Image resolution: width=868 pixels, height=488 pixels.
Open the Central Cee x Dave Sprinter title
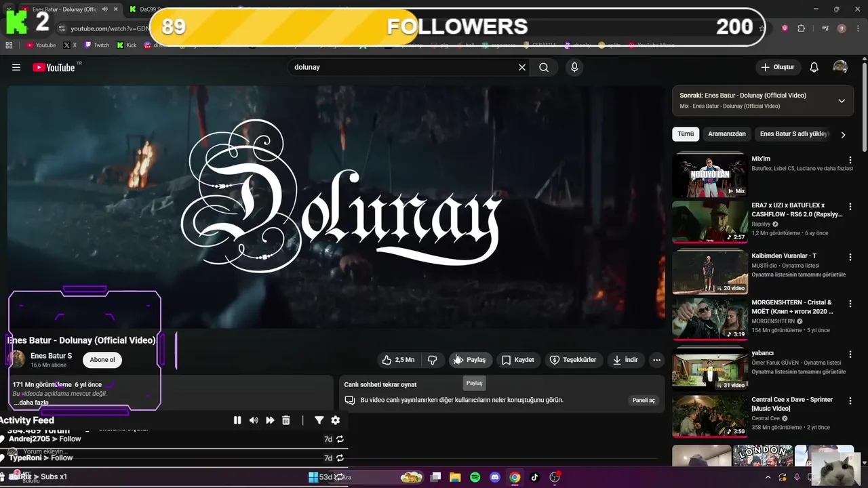[x=792, y=404]
